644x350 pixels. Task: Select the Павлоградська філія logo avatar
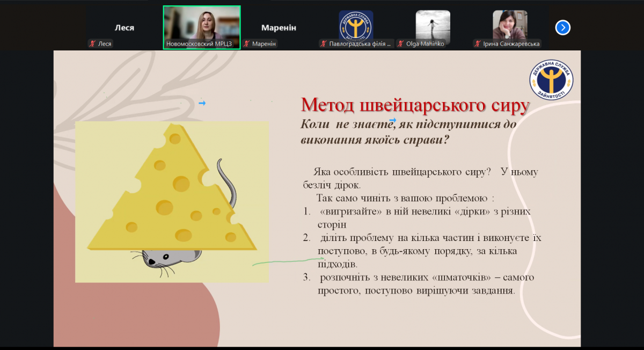(x=356, y=25)
